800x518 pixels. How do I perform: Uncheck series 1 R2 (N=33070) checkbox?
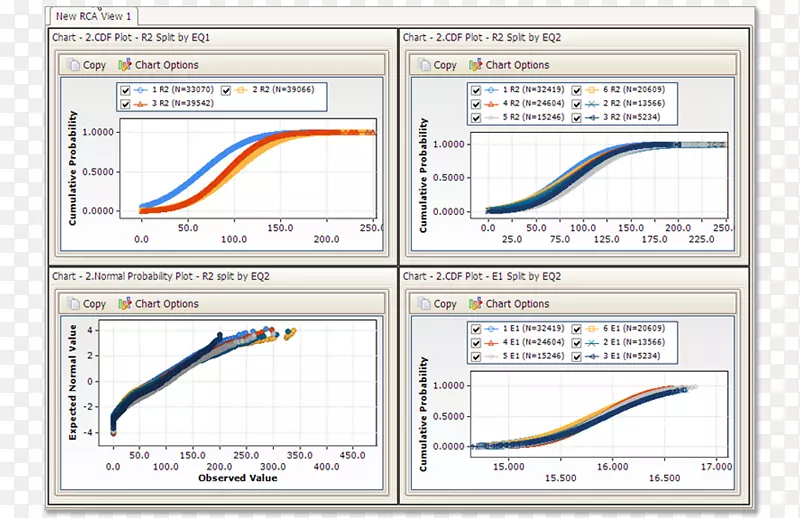(126, 90)
